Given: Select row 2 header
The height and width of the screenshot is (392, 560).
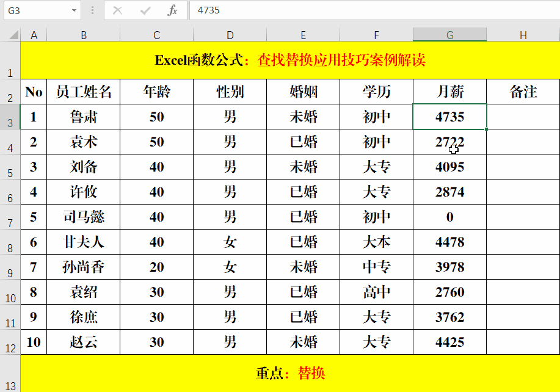Looking at the screenshot, I should (x=10, y=92).
